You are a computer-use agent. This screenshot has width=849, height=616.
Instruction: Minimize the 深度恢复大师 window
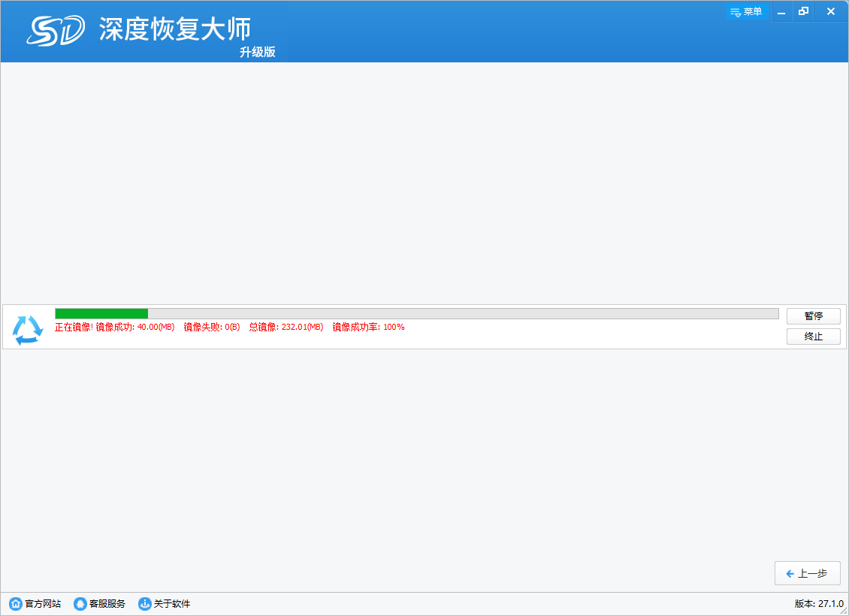[781, 11]
